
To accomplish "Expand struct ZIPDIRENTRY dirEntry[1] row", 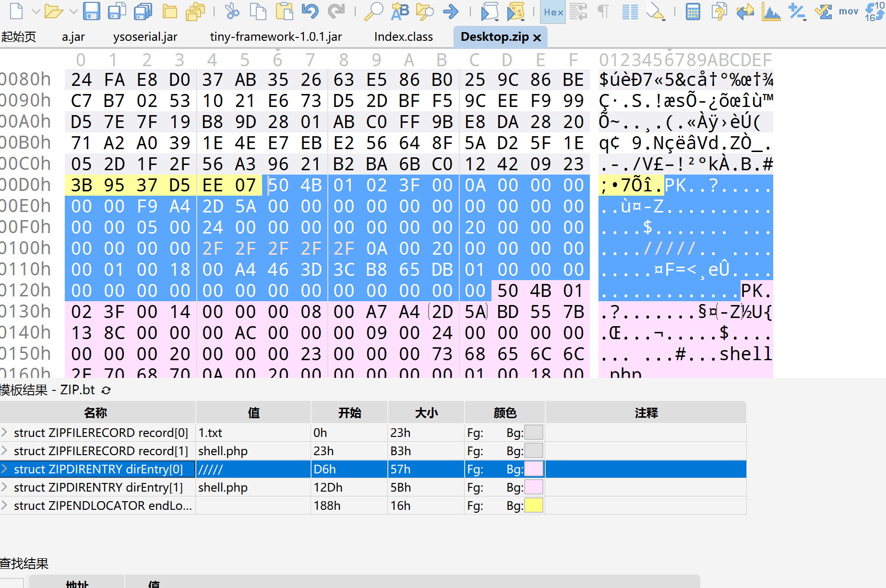I will (x=5, y=487).
